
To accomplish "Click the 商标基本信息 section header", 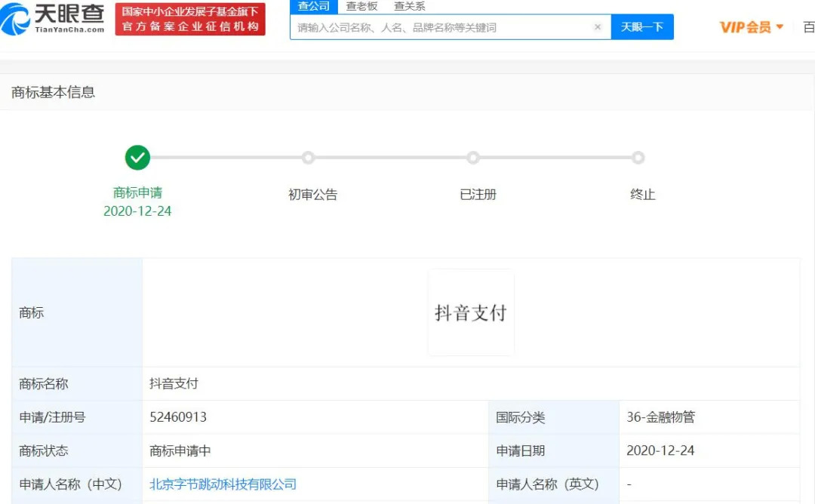I will 54,93.
